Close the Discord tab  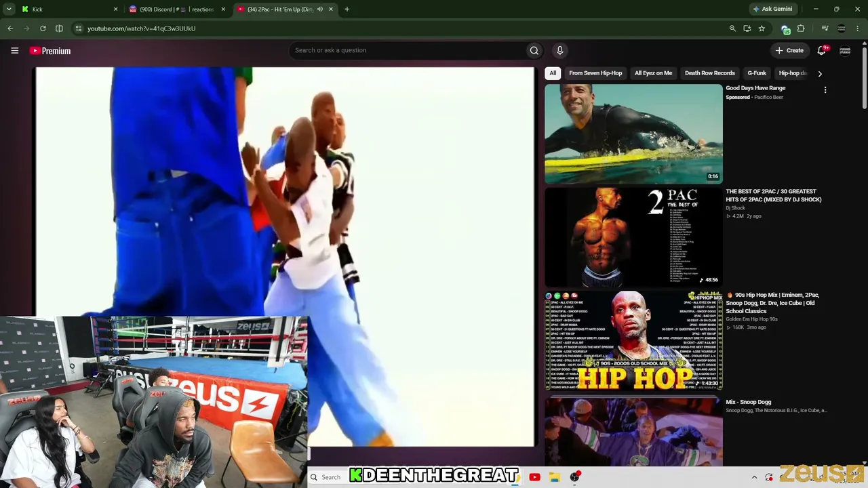(223, 9)
